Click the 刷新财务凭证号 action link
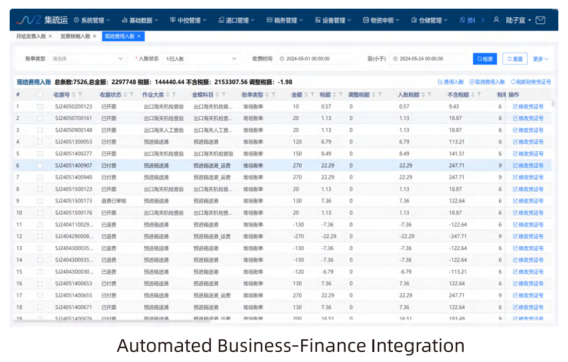This screenshot has width=568, height=362. (x=531, y=82)
